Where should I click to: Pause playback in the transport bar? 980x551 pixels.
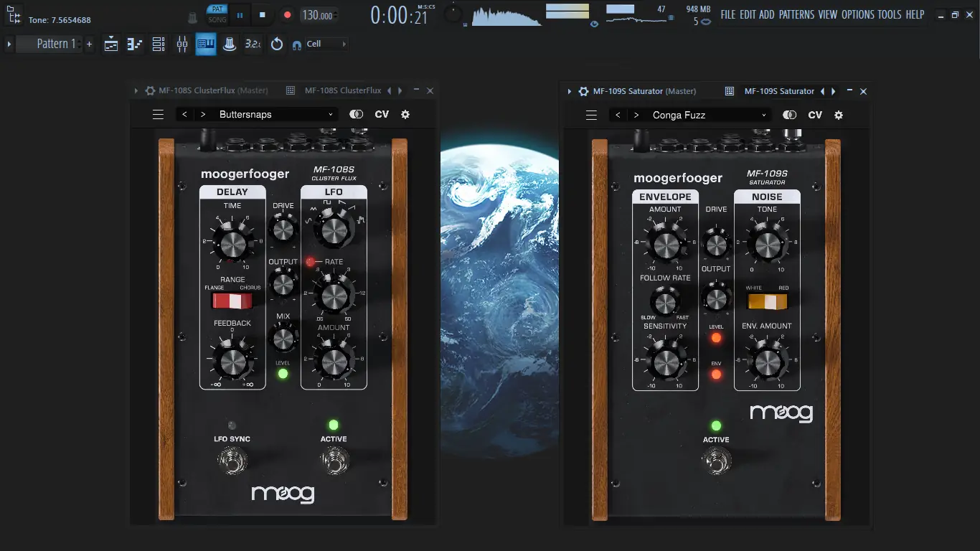240,14
